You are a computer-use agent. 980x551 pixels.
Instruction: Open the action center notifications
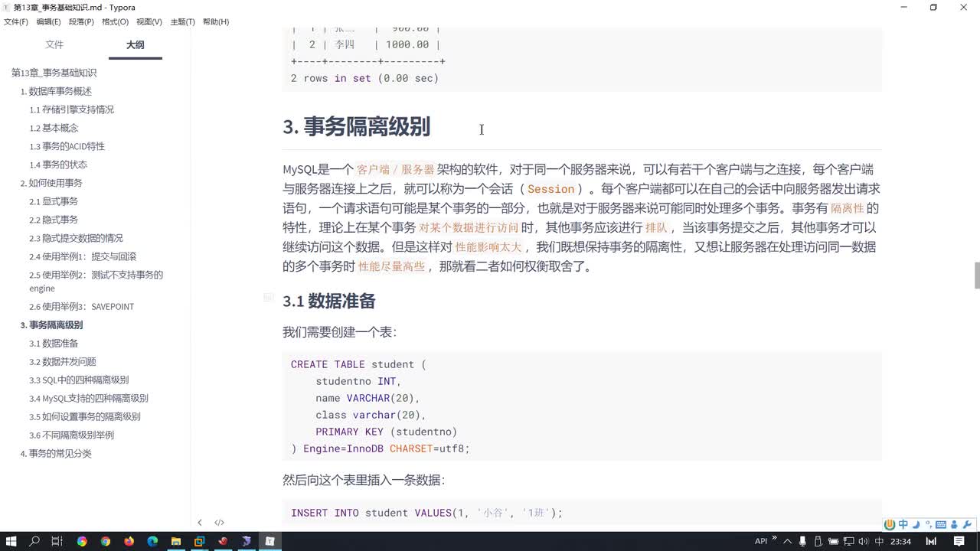959,541
